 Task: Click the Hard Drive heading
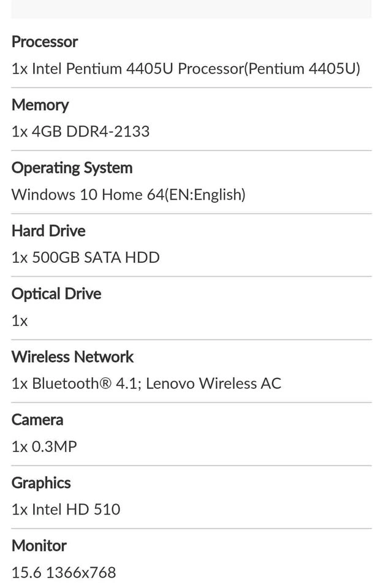tap(48, 231)
